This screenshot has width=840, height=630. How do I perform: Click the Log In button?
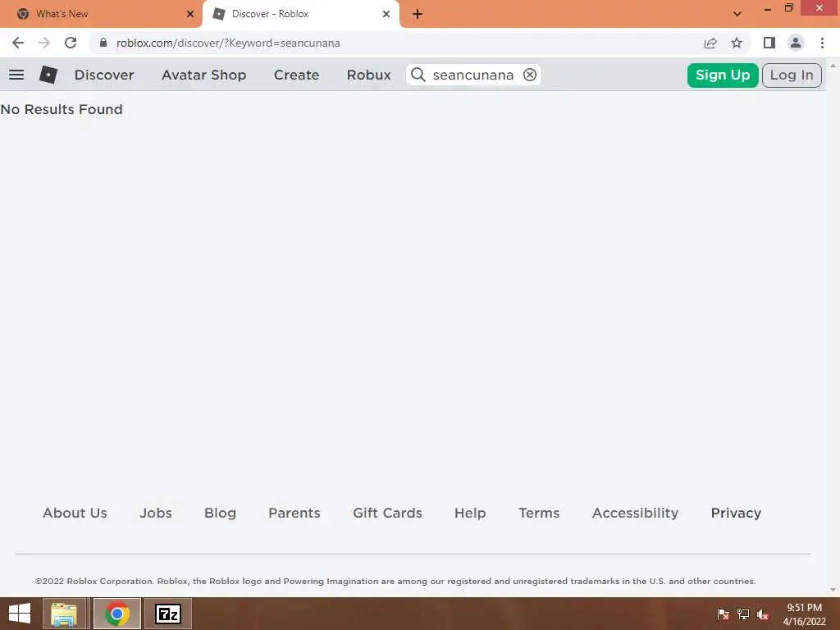click(792, 75)
